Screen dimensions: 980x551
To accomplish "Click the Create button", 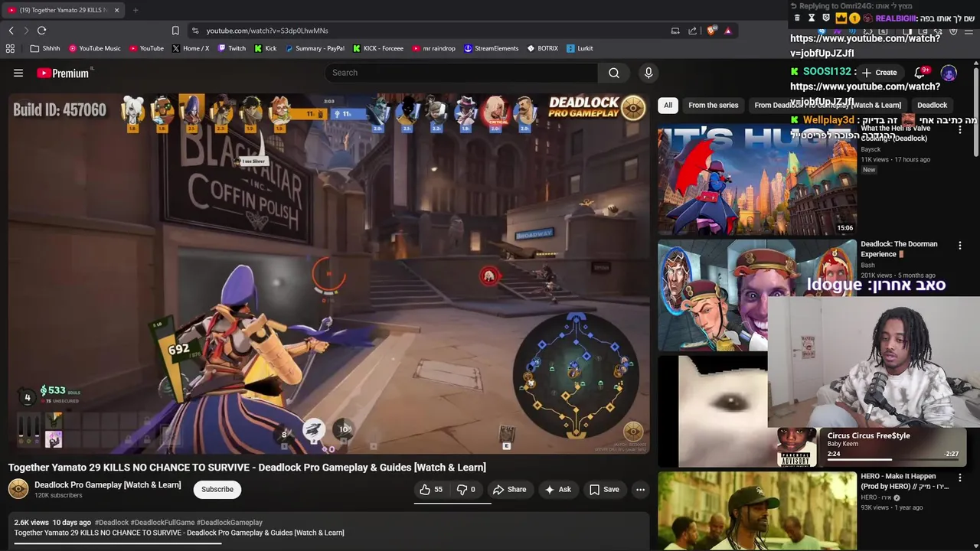I will pyautogui.click(x=879, y=73).
